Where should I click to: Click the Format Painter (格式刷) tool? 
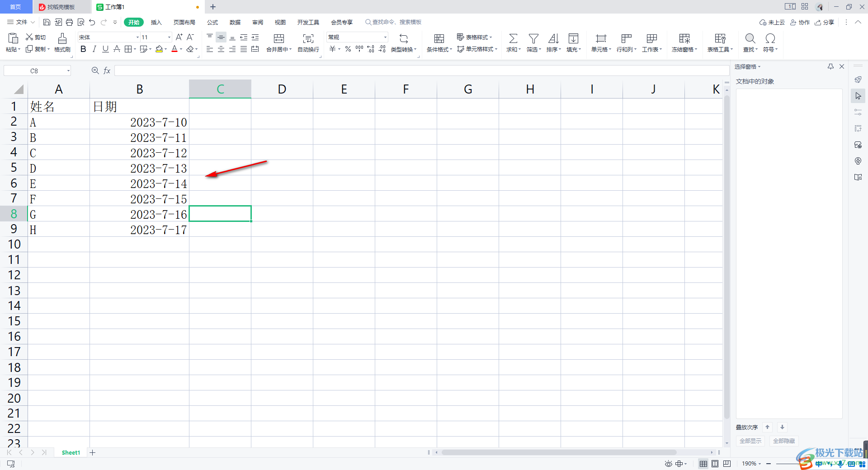62,43
